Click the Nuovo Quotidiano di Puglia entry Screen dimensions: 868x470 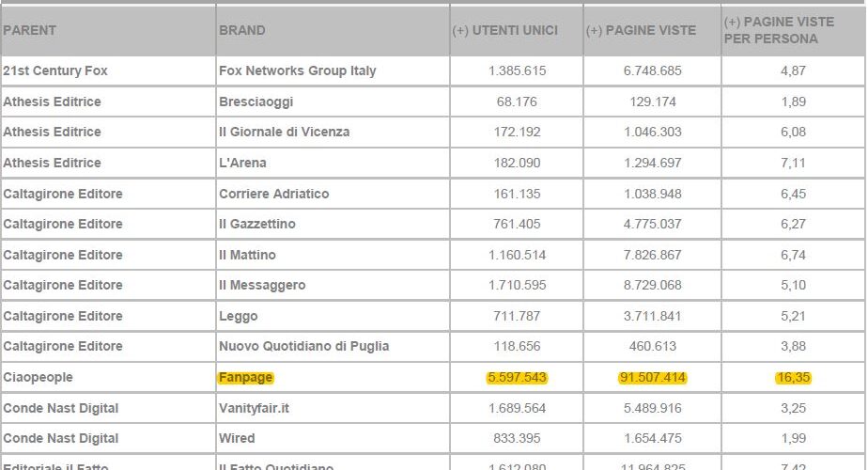click(304, 347)
